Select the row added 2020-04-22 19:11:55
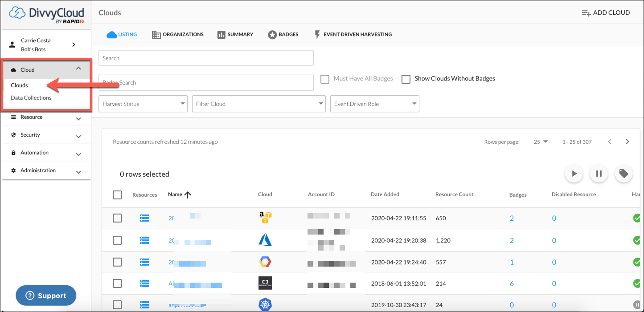Screen dimensions: 644x312 [117, 218]
